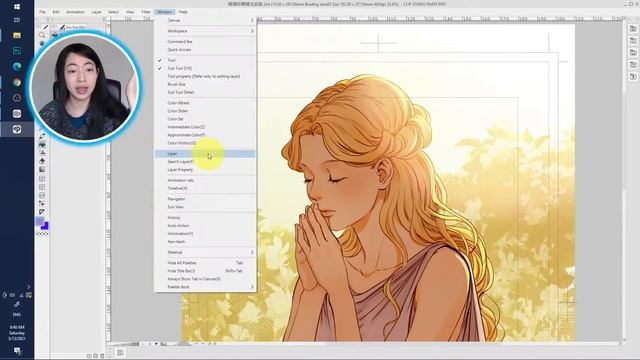Switch to Photoshop on the taskbar
Screen dimensions: 640x360
click(17, 51)
